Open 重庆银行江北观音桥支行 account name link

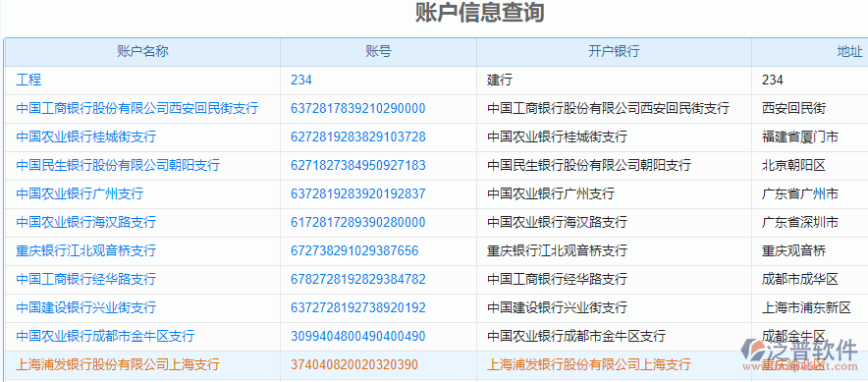click(x=86, y=250)
